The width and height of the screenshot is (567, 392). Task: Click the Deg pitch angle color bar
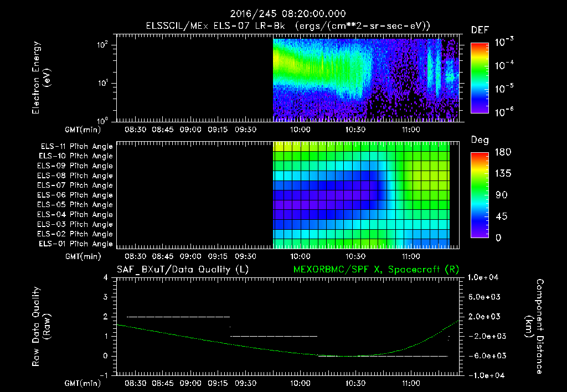pos(480,195)
